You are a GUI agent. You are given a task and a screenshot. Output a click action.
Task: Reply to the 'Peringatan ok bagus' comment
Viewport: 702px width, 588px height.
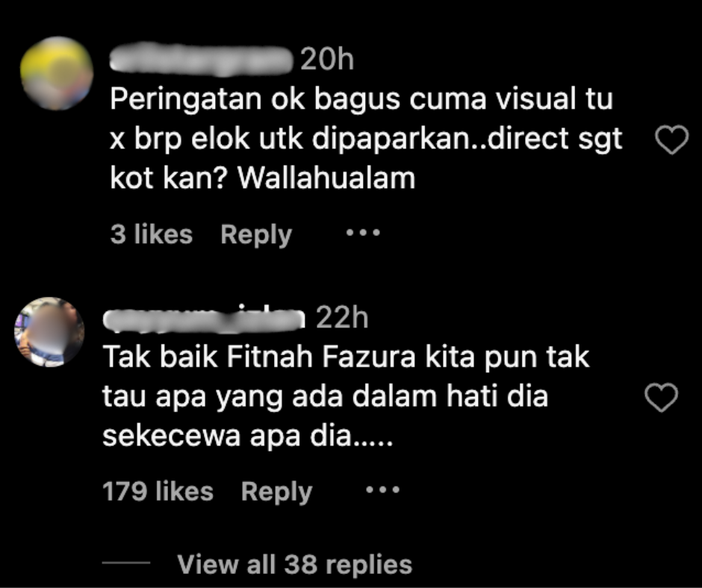[256, 234]
